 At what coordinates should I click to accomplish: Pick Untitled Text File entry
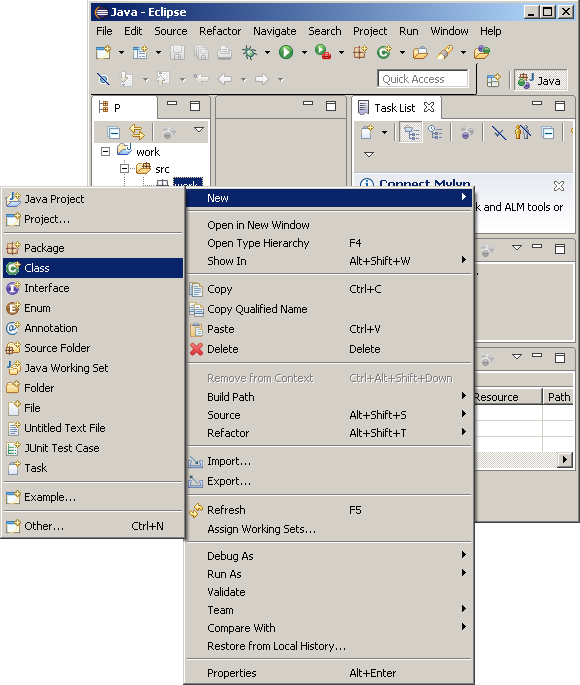pyautogui.click(x=93, y=428)
